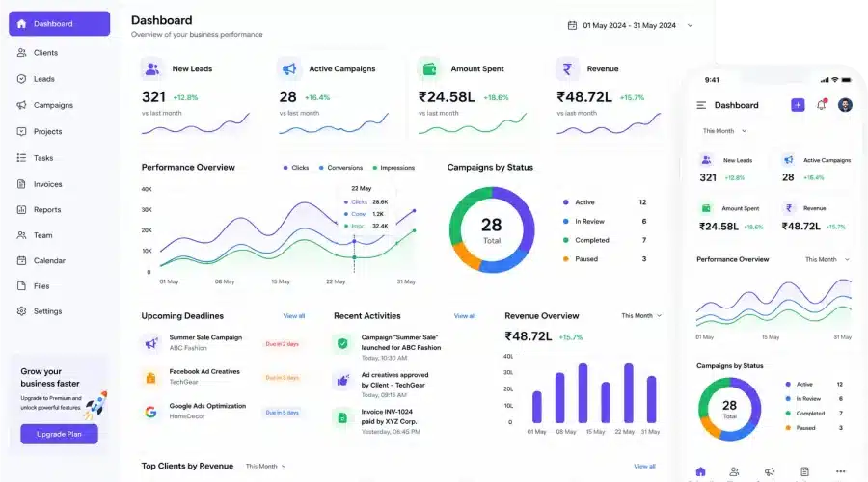Open This Month dropdown in Revenue Overview
Image resolution: width=868 pixels, height=482 pixels.
click(641, 315)
